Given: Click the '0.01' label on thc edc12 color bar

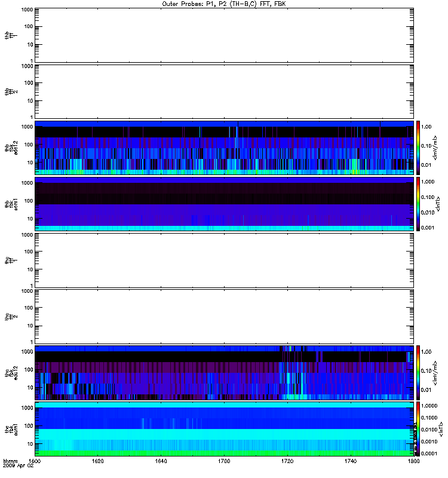Looking at the screenshot, I should [426, 390].
